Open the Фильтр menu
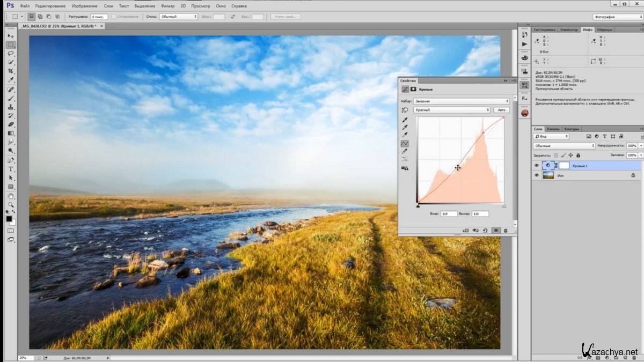Screen dimensions: 644x362 (x=167, y=6)
